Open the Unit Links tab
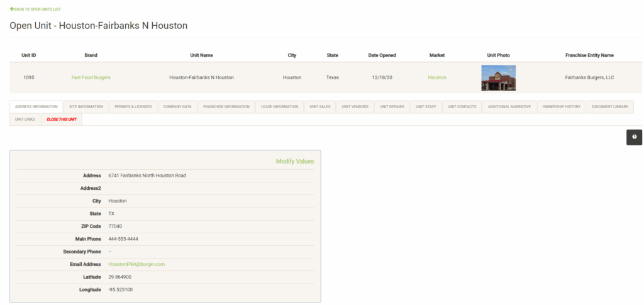The height and width of the screenshot is (305, 644). (x=25, y=119)
